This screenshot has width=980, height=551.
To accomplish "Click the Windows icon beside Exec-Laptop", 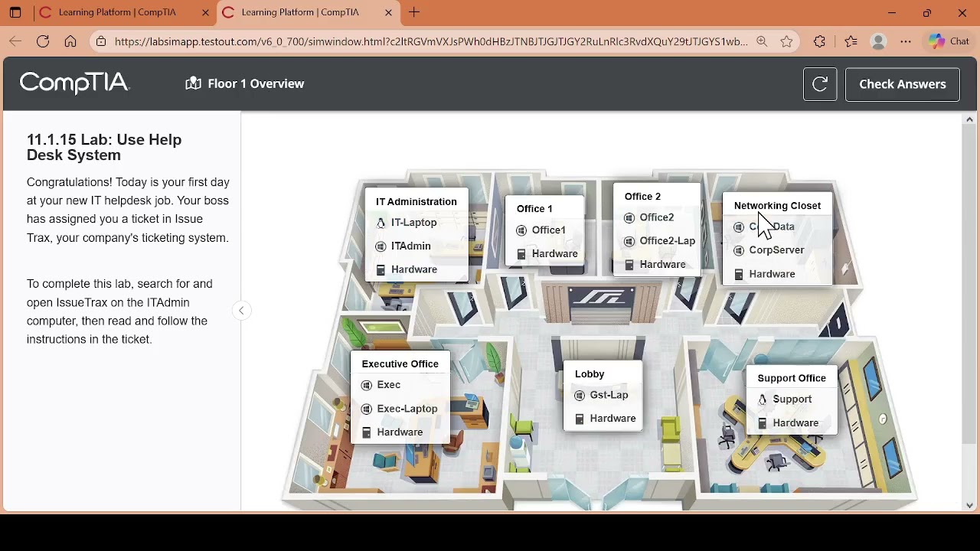I will pos(367,409).
